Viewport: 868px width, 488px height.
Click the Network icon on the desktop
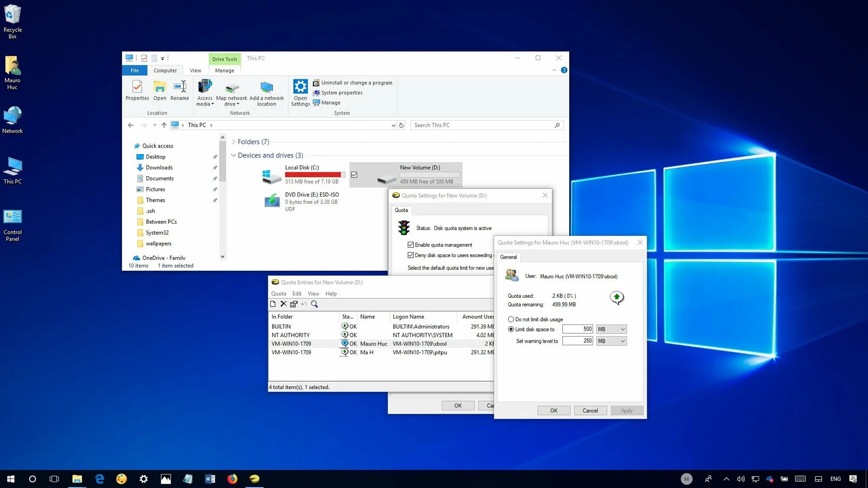(12, 117)
